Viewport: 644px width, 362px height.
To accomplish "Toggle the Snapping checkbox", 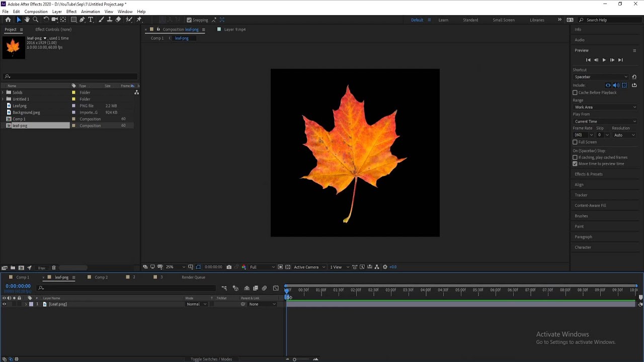I will (x=189, y=20).
